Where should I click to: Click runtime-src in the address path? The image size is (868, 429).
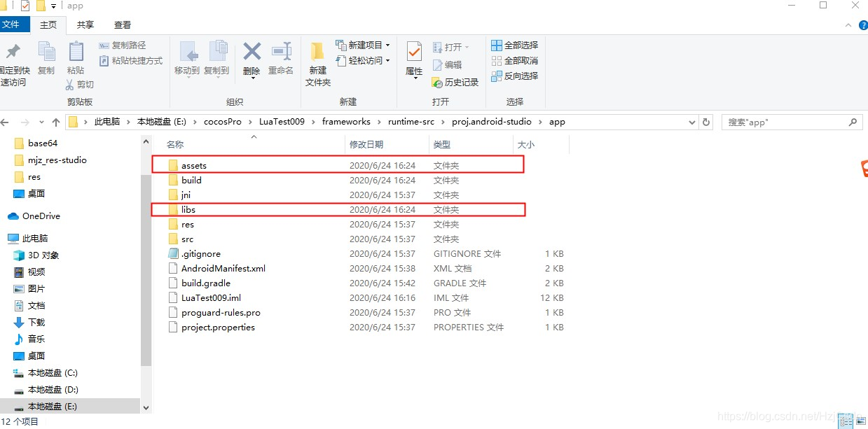point(411,122)
